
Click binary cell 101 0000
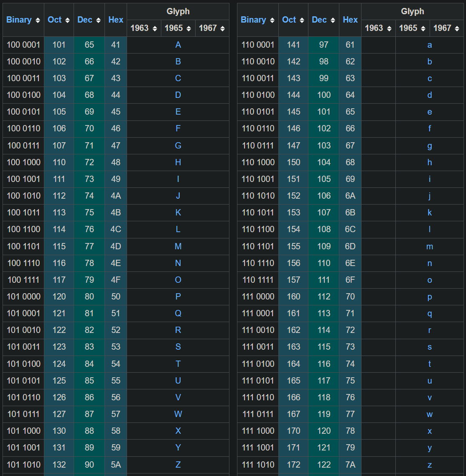23,297
